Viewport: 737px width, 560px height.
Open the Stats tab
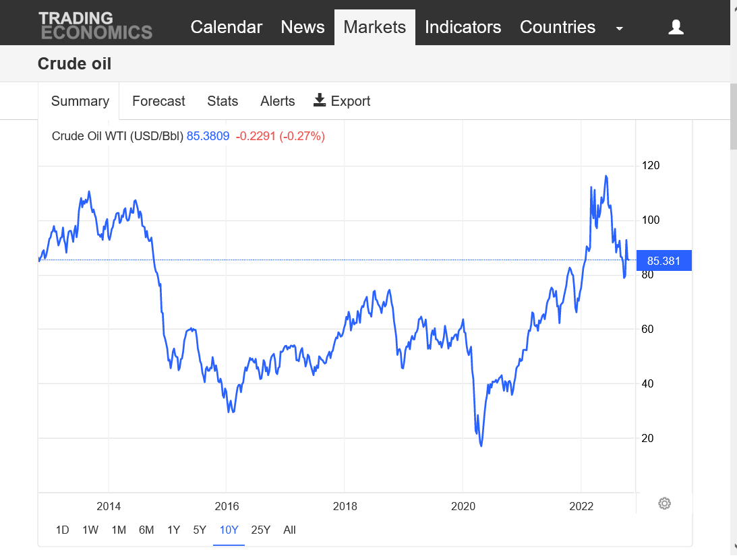[223, 101]
